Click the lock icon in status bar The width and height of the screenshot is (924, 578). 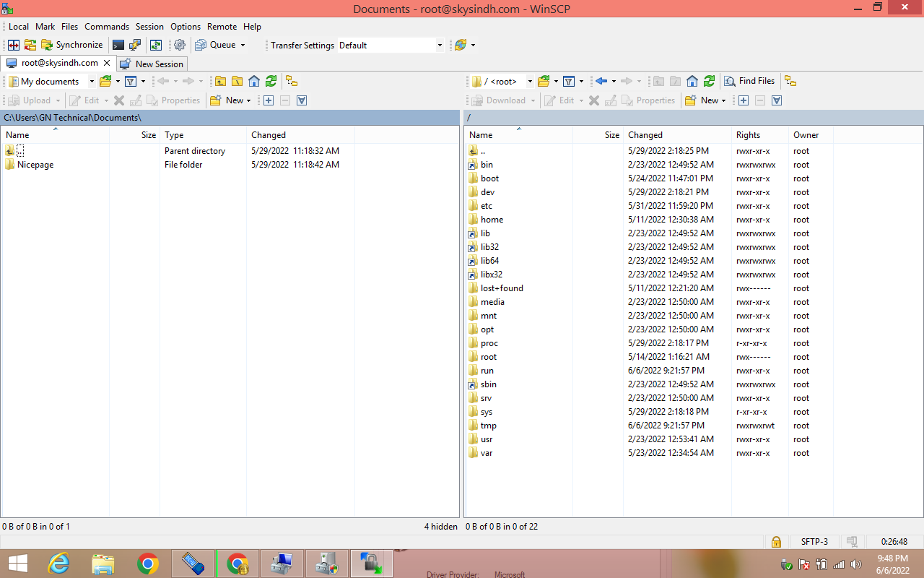[776, 542]
